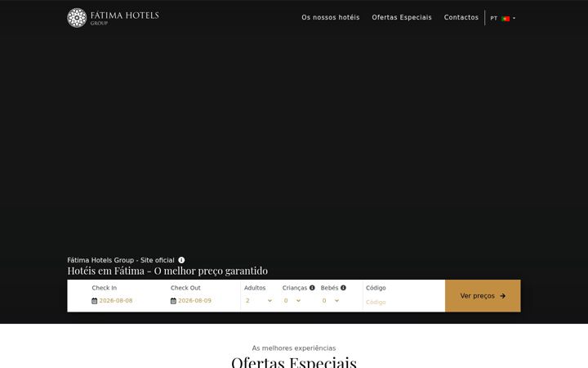Image resolution: width=588 pixels, height=368 pixels.
Task: Click the Portugal flag icon
Action: click(506, 18)
